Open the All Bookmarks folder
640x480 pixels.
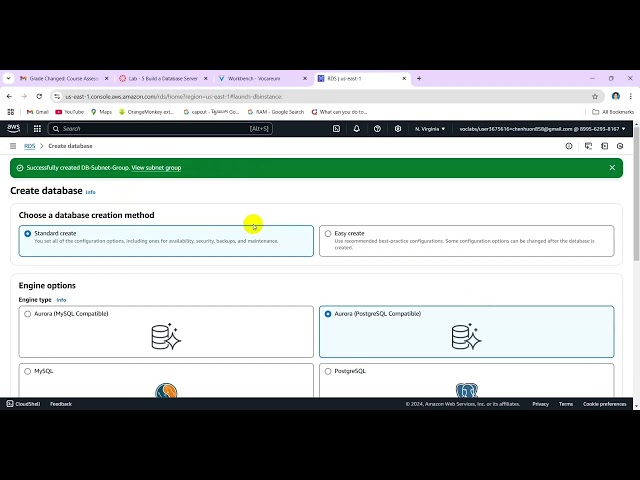tap(613, 112)
